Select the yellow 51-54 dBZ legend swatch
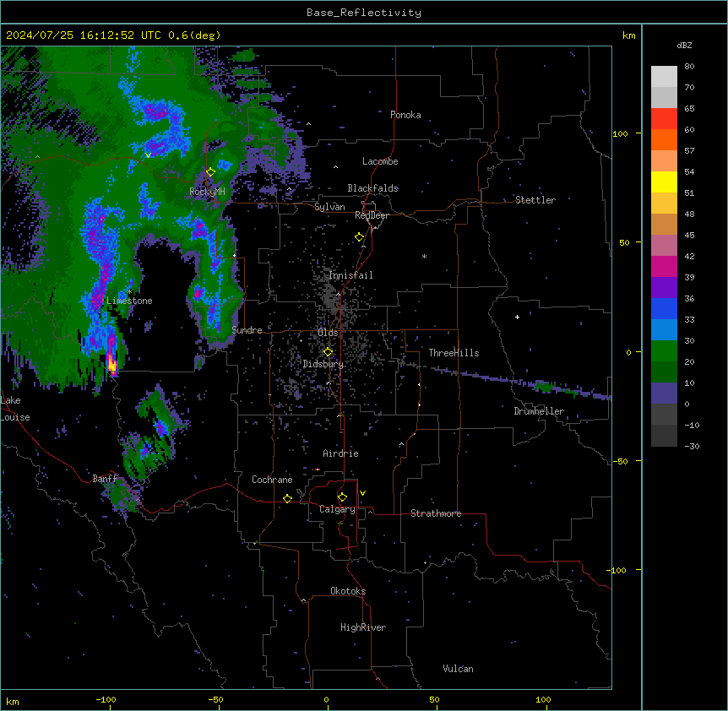The height and width of the screenshot is (711, 728). click(664, 182)
